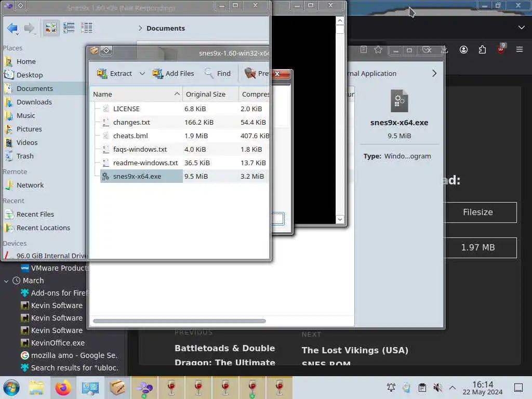Go forward in the Dolphin file manager

tap(29, 28)
